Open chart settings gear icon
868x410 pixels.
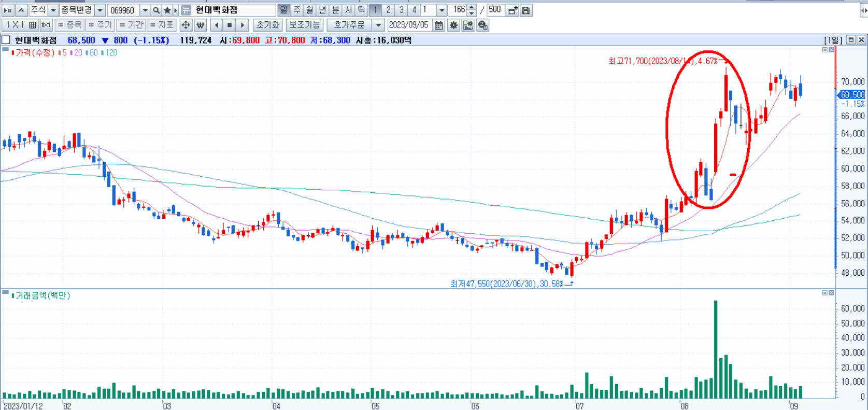pyautogui.click(x=453, y=25)
